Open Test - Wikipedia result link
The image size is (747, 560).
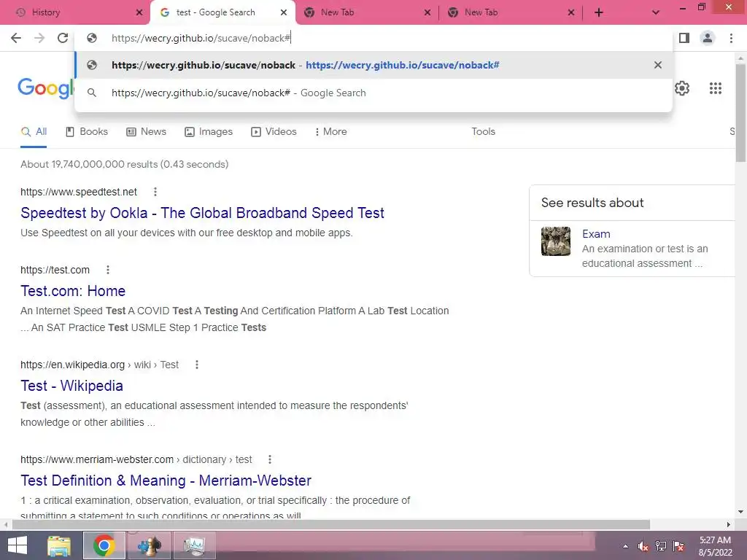72,386
